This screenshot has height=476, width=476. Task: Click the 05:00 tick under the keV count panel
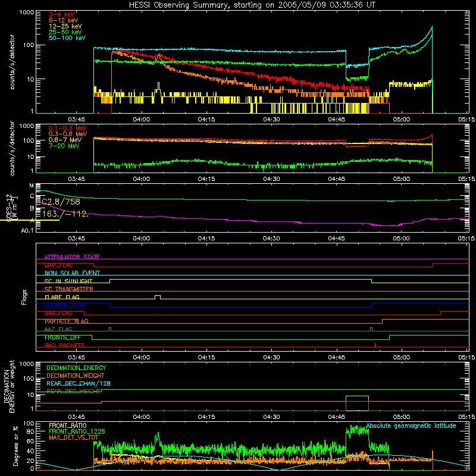pos(401,120)
